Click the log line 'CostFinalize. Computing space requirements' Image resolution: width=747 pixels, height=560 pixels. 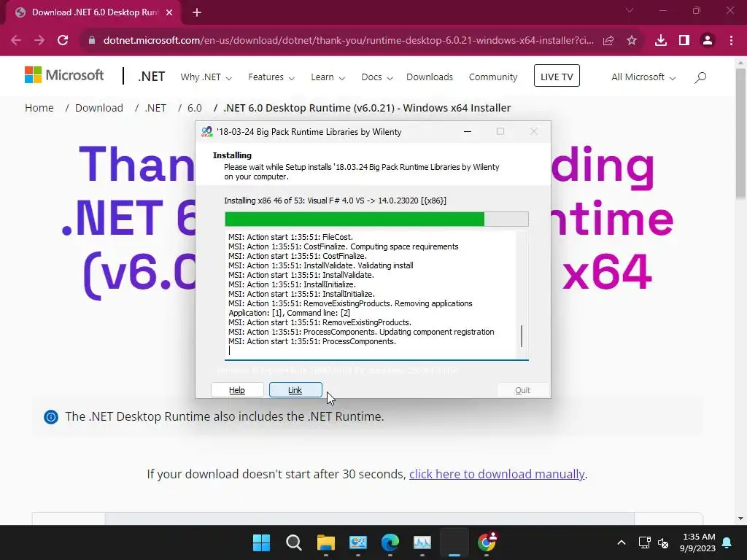point(343,246)
